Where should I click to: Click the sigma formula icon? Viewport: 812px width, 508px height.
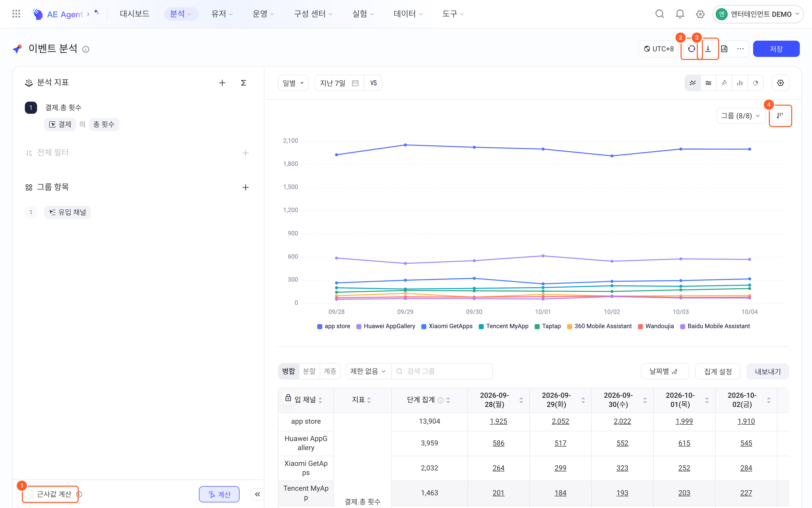tap(244, 83)
